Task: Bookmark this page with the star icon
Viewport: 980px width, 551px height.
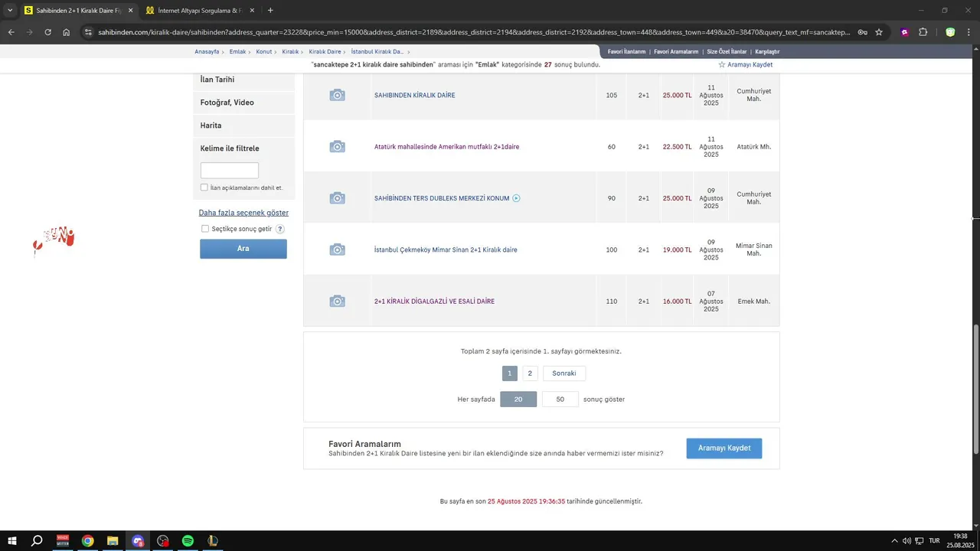Action: 879,32
